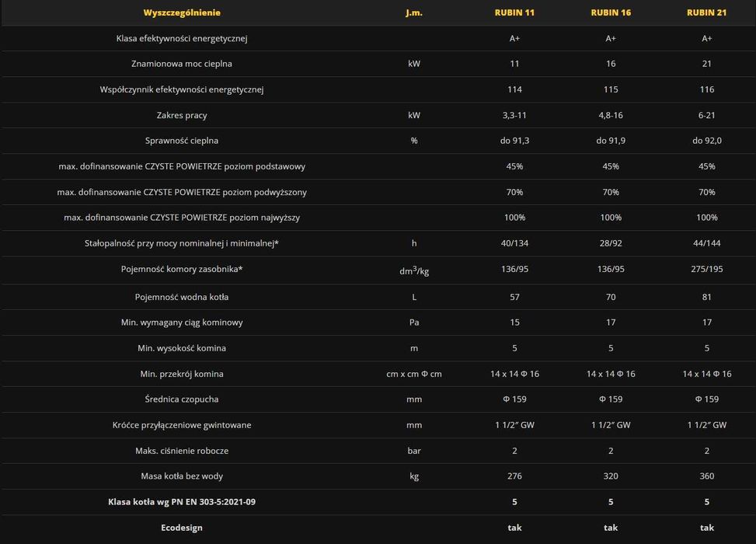The image size is (756, 544).
Task: Click burn time value '44/144'
Action: click(x=706, y=243)
